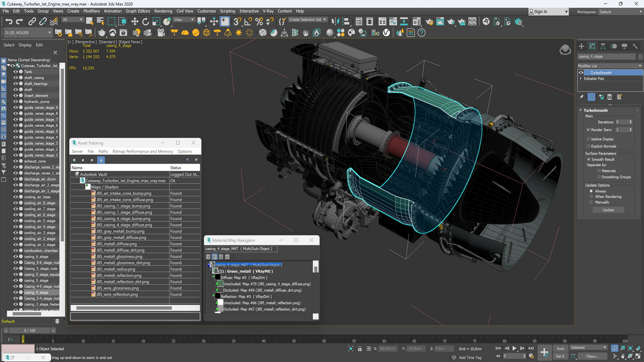The image size is (644, 362).
Task: Click the Pin Stack icon
Action: click(582, 97)
